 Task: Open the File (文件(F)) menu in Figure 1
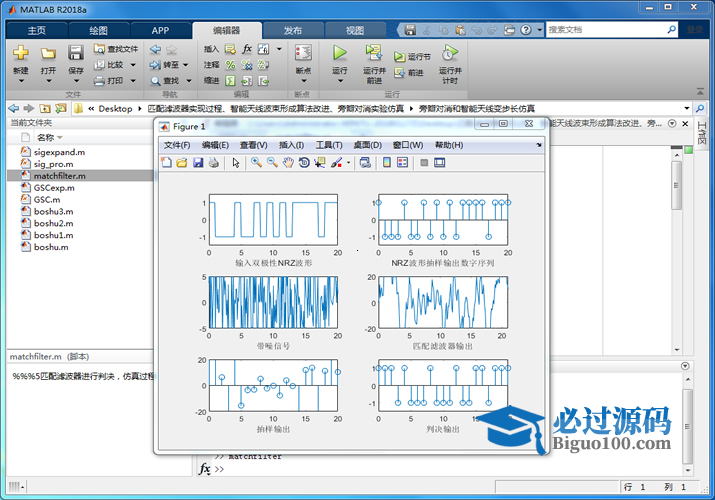tap(177, 145)
